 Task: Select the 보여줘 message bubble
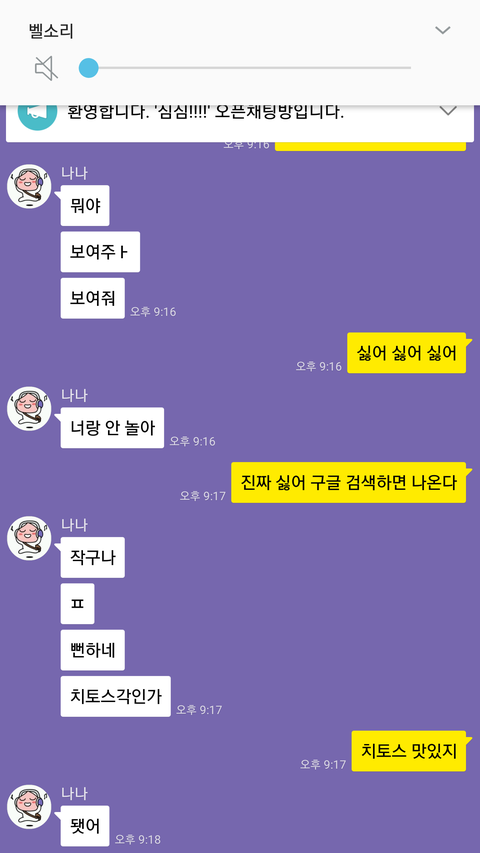(x=93, y=298)
